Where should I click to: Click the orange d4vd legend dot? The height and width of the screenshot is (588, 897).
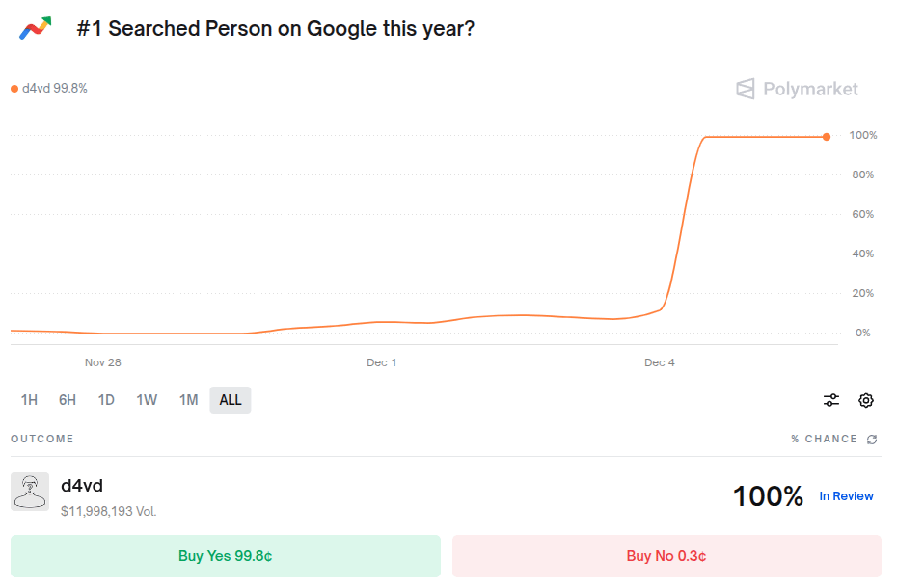coord(14,89)
